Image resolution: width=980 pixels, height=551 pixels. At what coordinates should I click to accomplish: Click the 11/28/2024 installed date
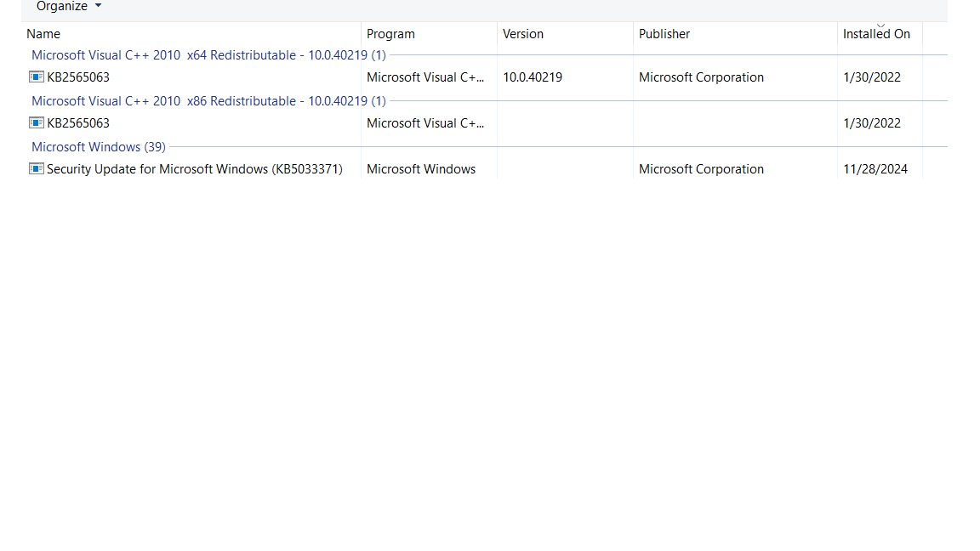pos(875,169)
